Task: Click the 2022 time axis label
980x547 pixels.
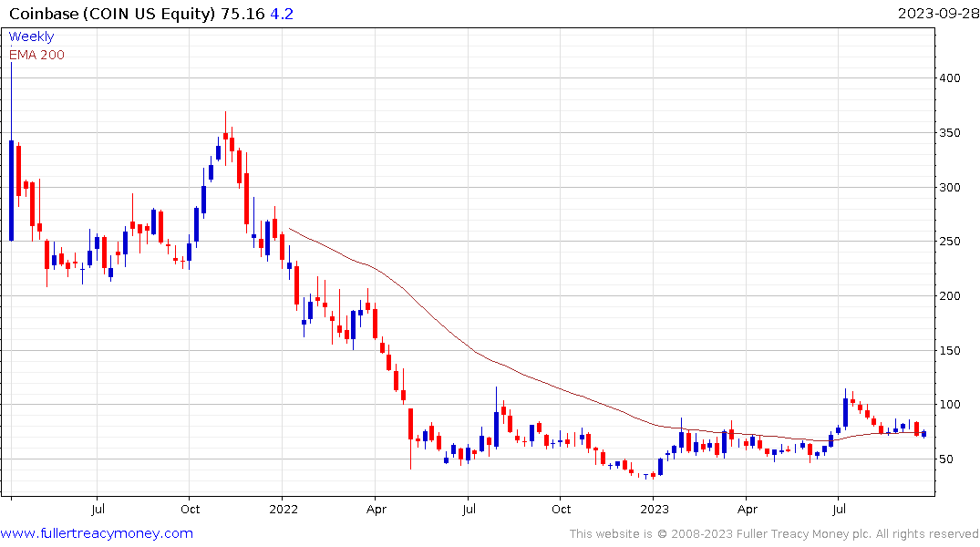Action: 284,509
